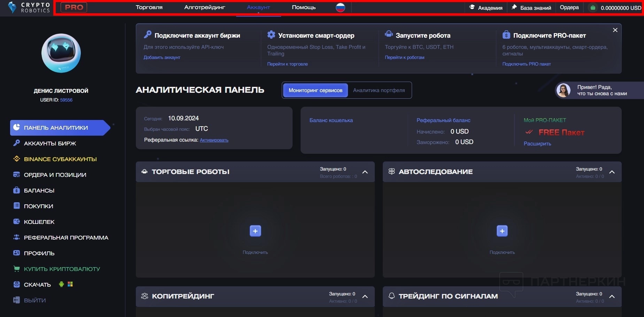The height and width of the screenshot is (317, 644).
Task: Click the support assistant avatar
Action: tap(563, 90)
